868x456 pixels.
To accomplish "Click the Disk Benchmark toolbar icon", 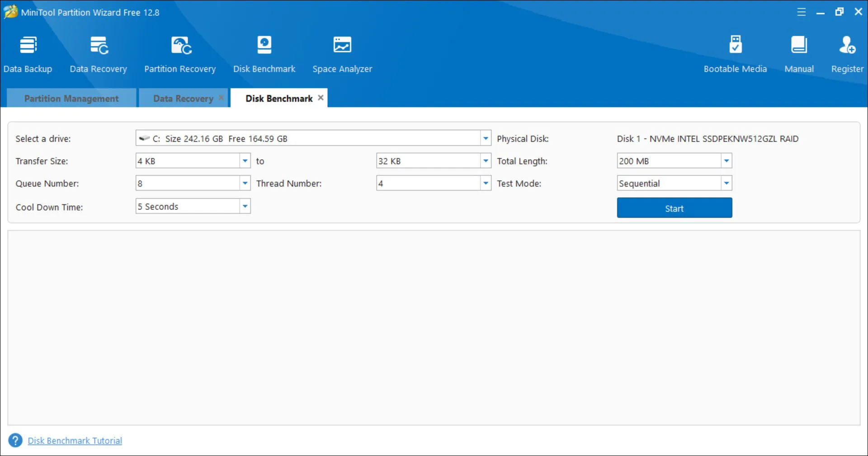I will click(264, 46).
